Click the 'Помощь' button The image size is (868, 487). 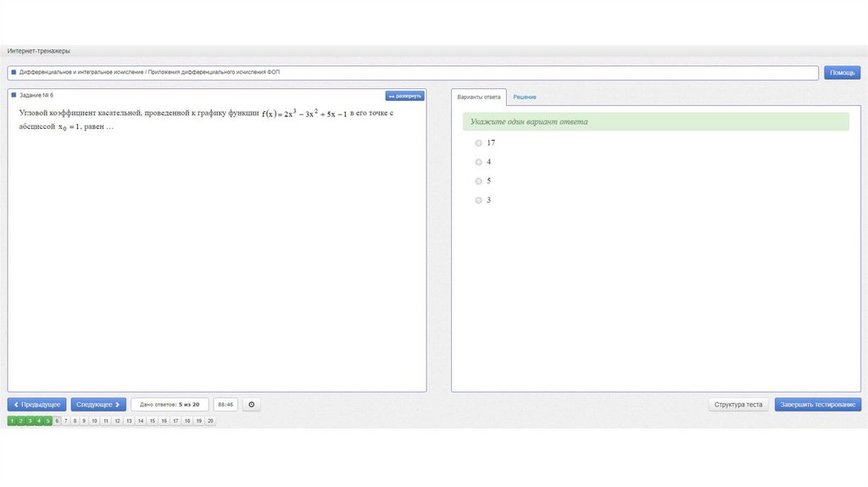click(842, 73)
